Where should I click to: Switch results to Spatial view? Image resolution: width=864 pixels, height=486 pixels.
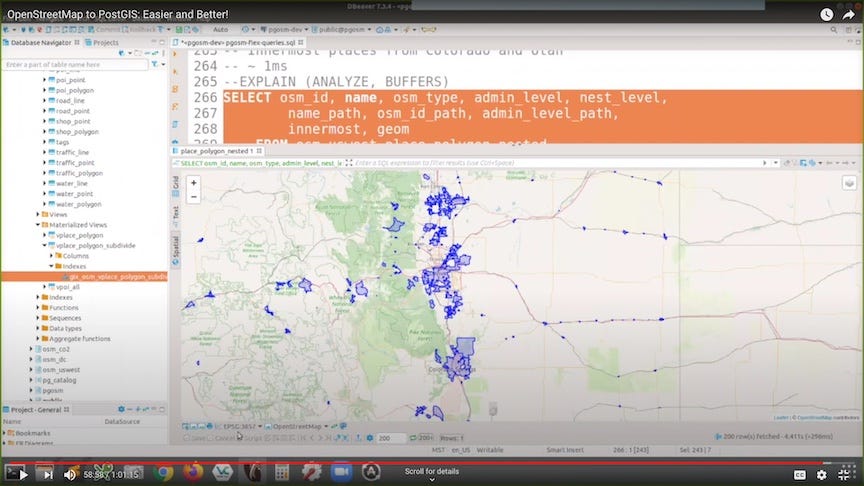[176, 251]
